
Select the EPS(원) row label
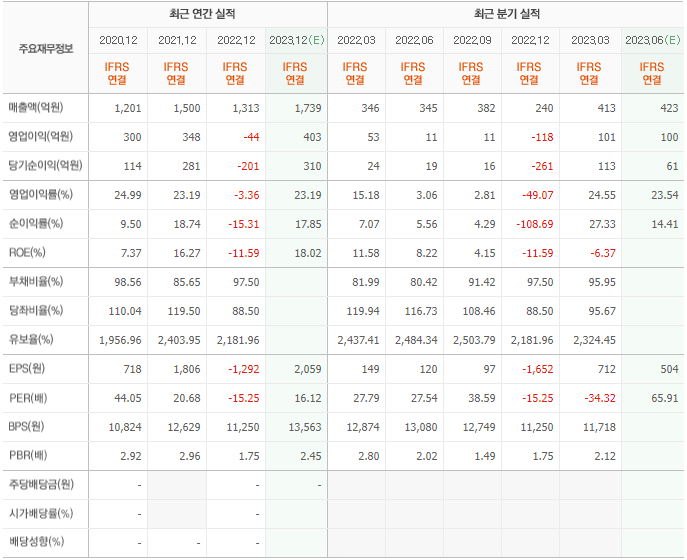point(27,368)
